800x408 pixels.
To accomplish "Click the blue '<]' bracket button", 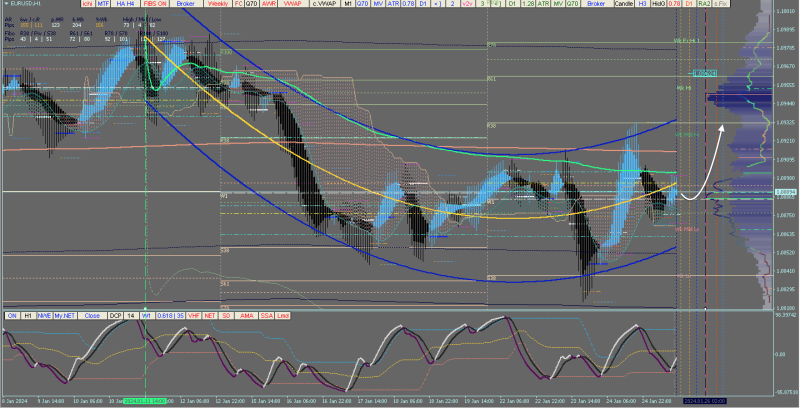I will (x=437, y=4).
